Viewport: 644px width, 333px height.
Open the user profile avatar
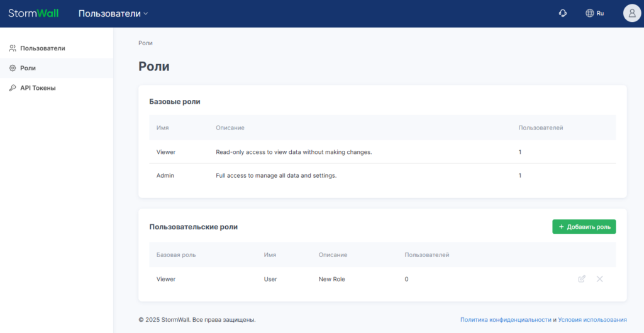point(632,13)
